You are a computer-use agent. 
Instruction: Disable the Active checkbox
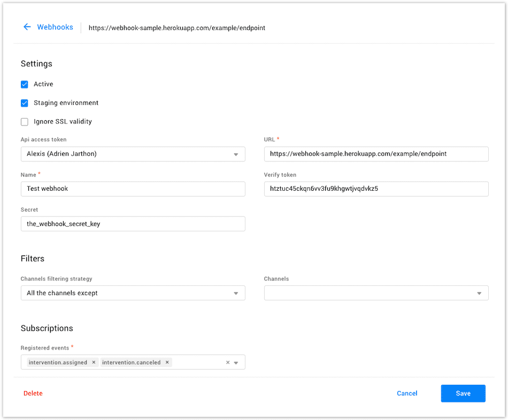tap(24, 84)
